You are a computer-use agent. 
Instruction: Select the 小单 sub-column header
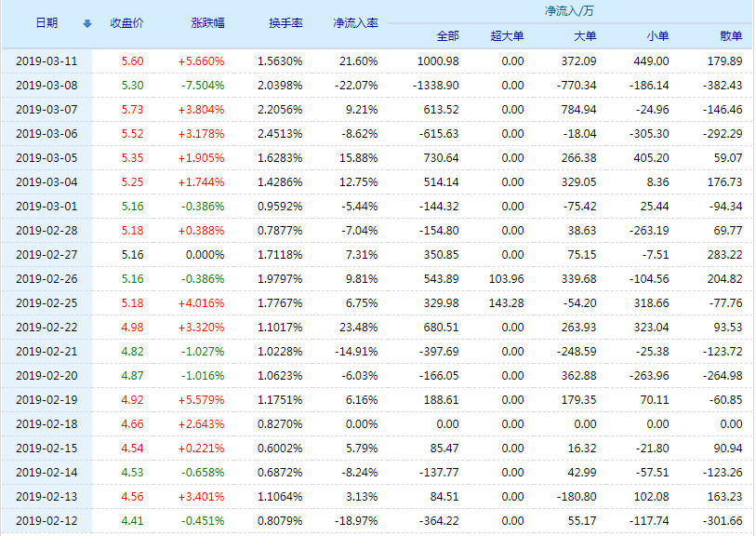click(x=657, y=36)
